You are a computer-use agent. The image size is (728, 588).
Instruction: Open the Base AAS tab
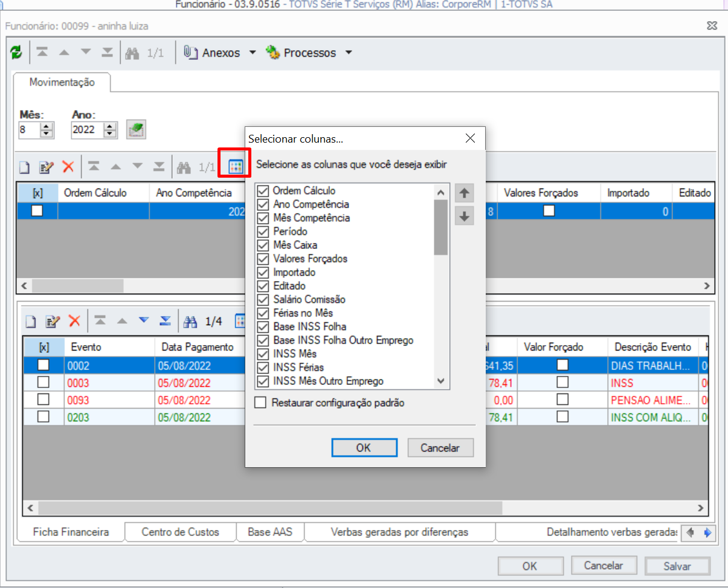(270, 532)
